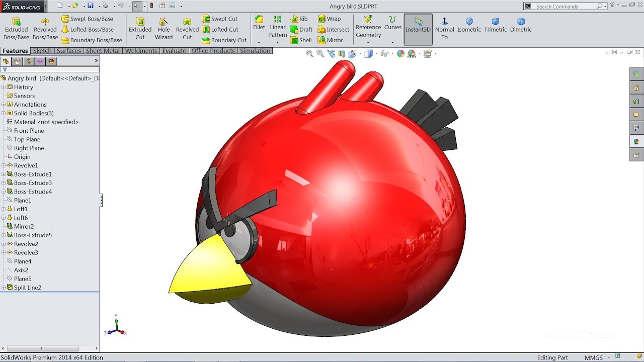
Task: Select the Revolved Boss/Base tool
Action: 45,29
